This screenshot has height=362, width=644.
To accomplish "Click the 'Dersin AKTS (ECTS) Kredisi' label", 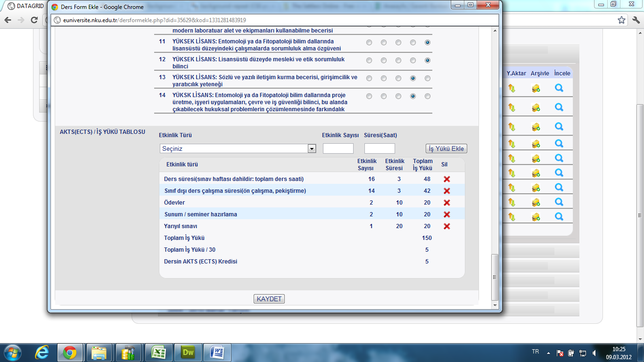I will (200, 262).
